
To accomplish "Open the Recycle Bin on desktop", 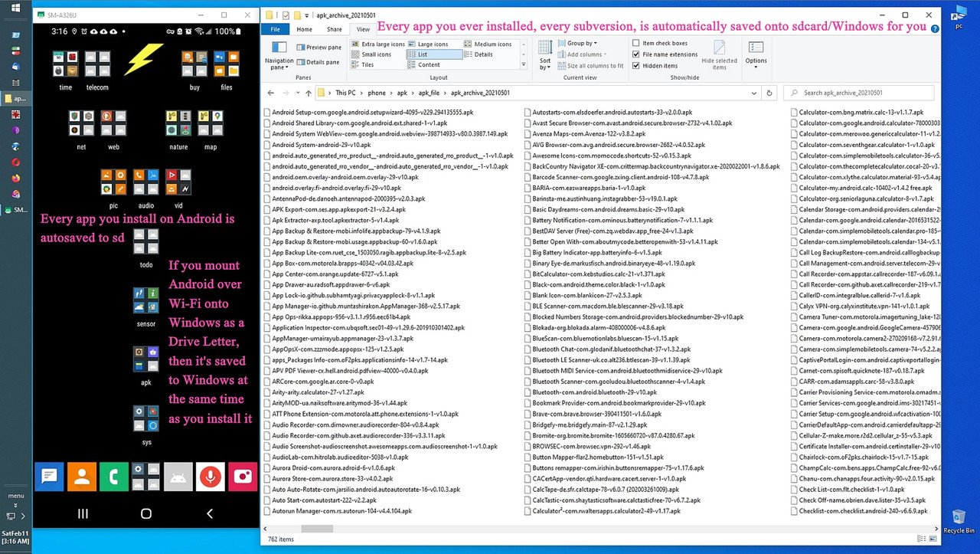I will point(959,521).
